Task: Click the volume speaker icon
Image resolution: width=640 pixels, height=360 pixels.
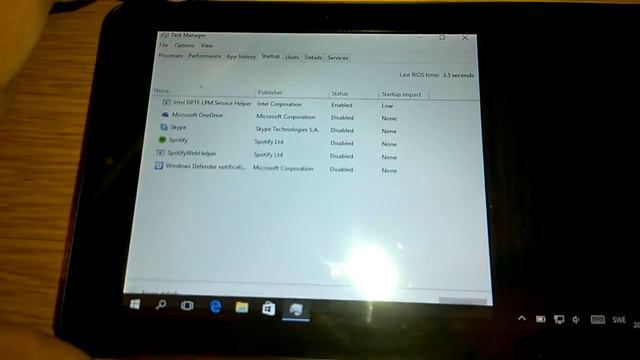Action: coord(576,320)
